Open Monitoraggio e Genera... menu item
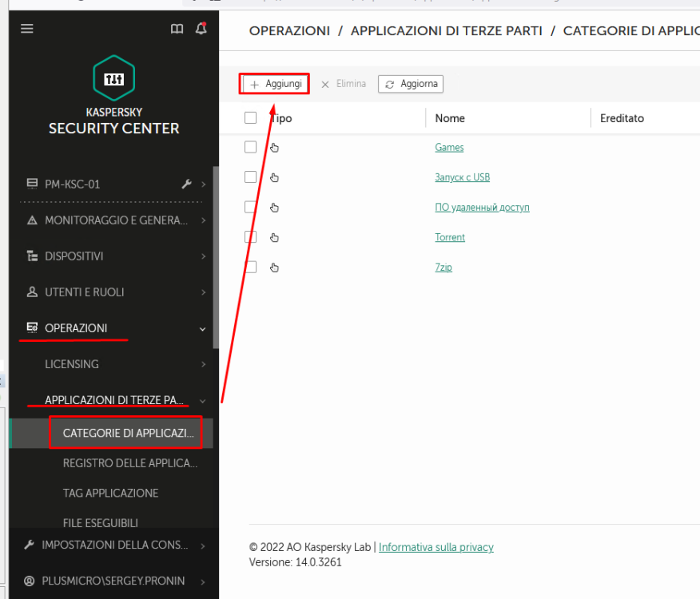Image resolution: width=700 pixels, height=599 pixels. pos(116,220)
